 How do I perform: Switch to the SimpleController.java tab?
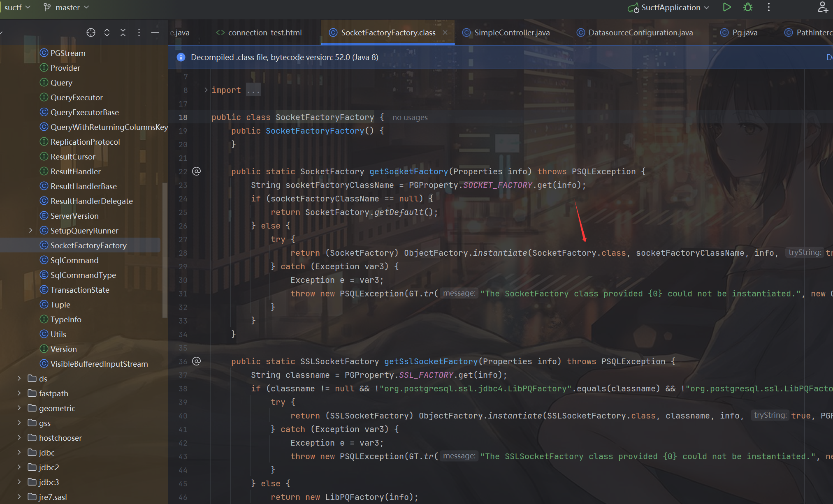click(512, 32)
